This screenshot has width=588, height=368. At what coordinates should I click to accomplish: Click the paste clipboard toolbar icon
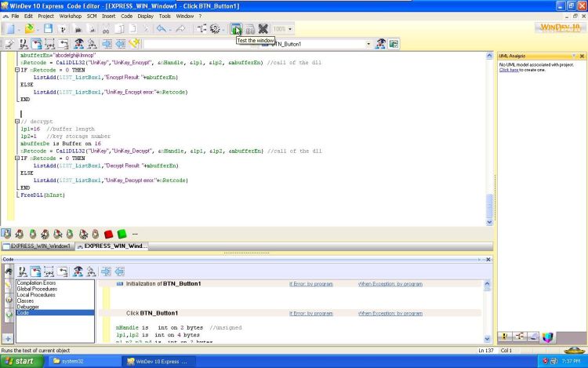click(133, 29)
